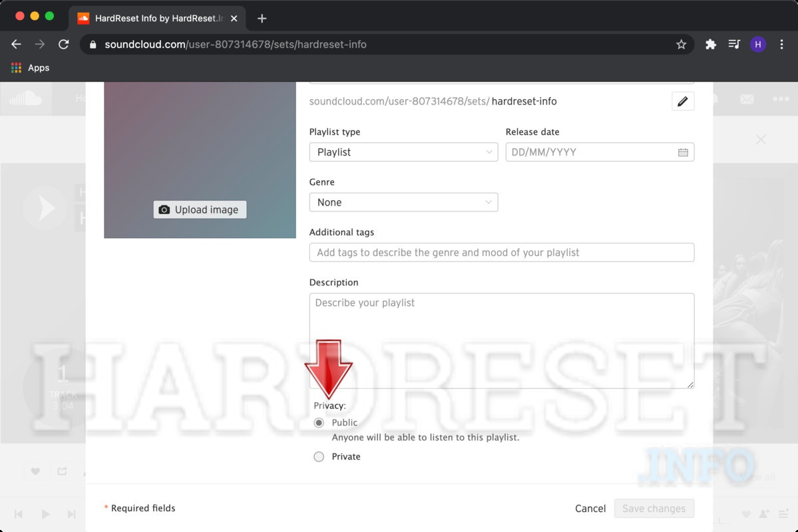Click the Save changes button
798x532 pixels.
click(x=654, y=508)
